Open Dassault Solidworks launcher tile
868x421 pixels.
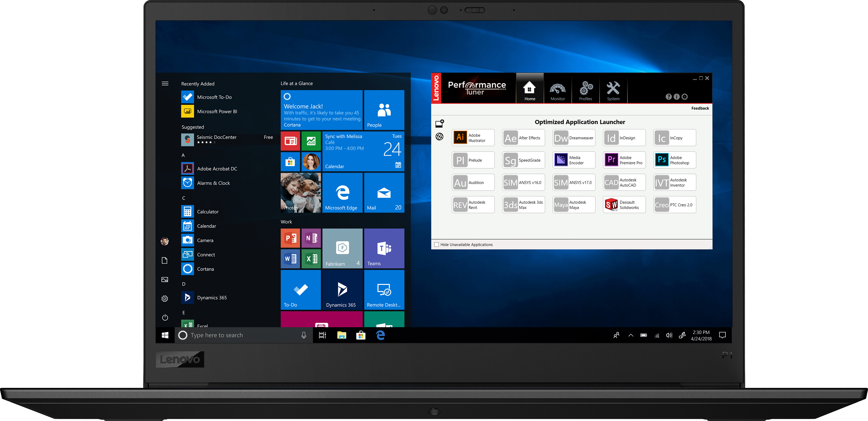click(x=624, y=205)
